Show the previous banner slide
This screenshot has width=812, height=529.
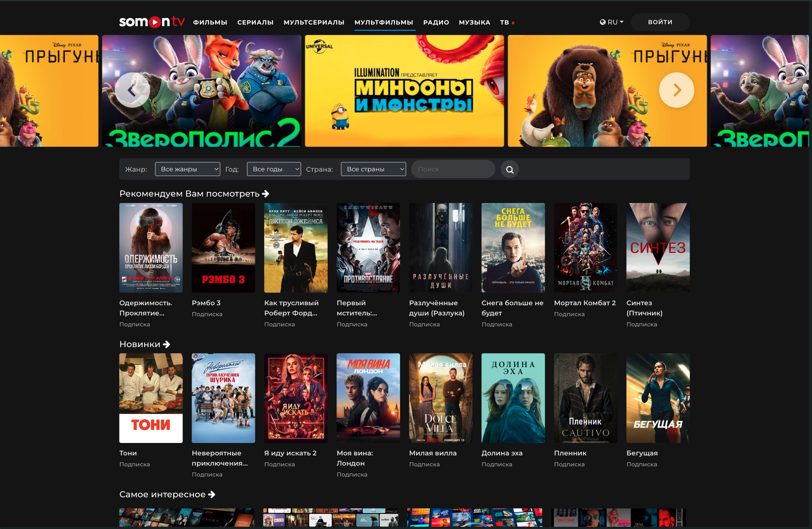click(x=132, y=90)
